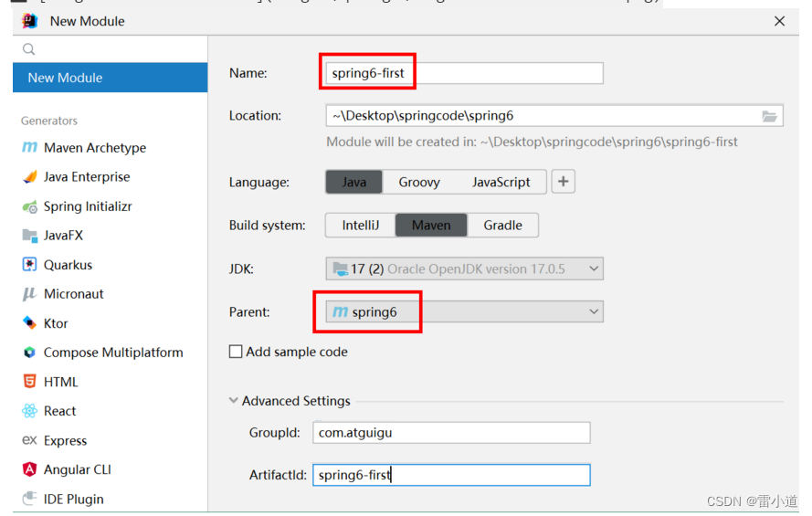Click the Express ex icon
Screen dimensions: 812x516
pos(29,440)
